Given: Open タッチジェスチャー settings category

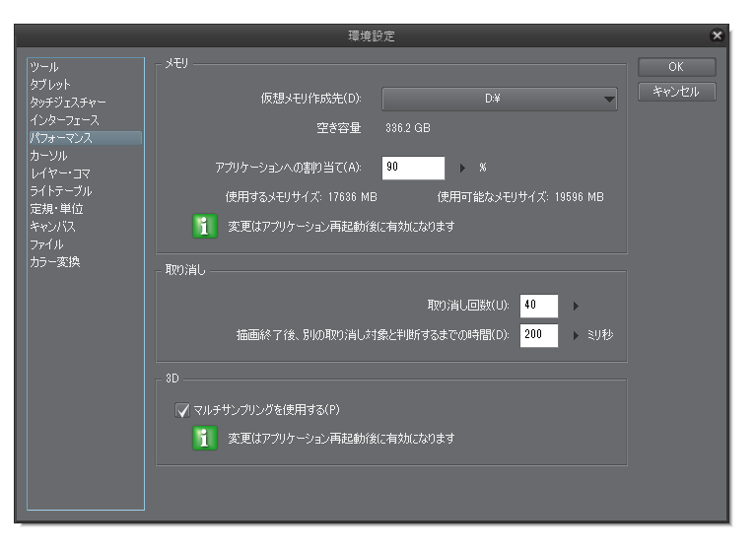Looking at the screenshot, I should click(68, 103).
